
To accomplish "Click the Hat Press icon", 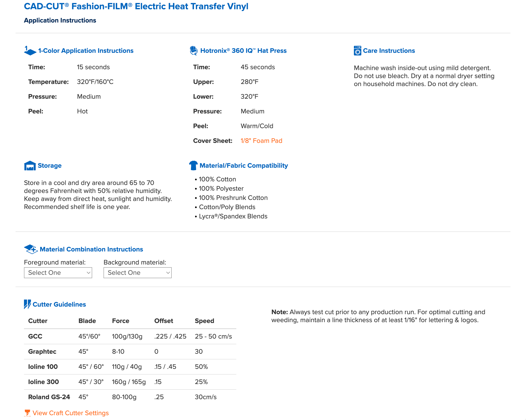I will (x=194, y=51).
